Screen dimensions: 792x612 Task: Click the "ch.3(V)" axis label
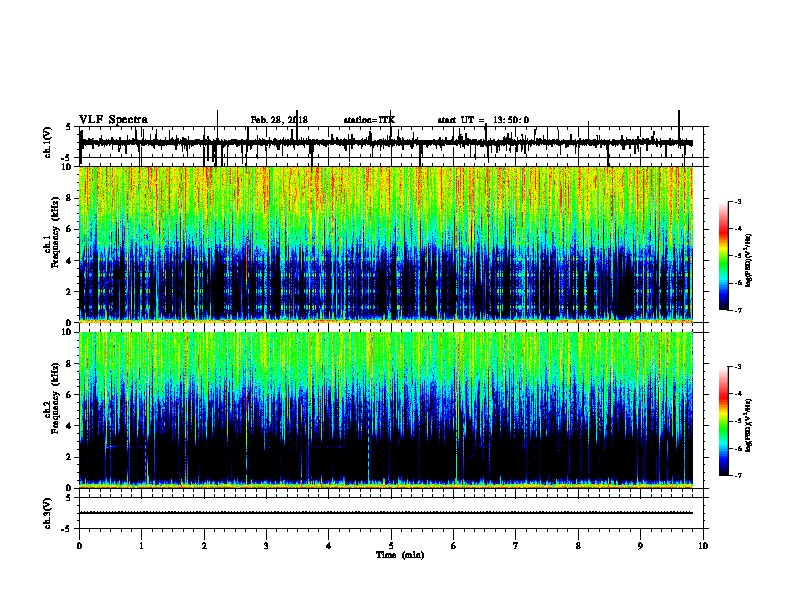48,514
